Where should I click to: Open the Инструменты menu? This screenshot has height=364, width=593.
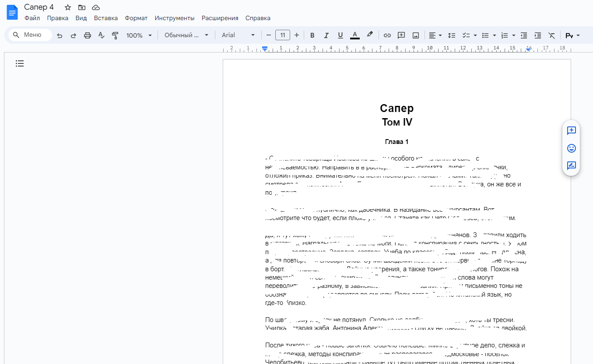[174, 18]
